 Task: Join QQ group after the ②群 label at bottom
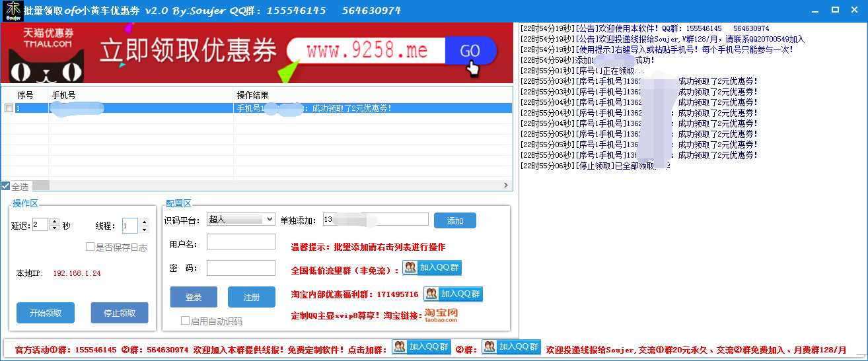coord(511,346)
